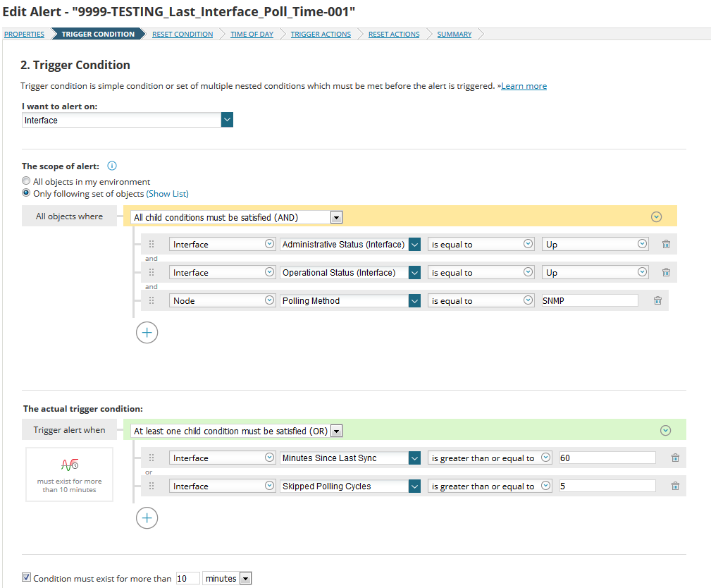Open Interface object dropdown in Operational Status row

222,272
